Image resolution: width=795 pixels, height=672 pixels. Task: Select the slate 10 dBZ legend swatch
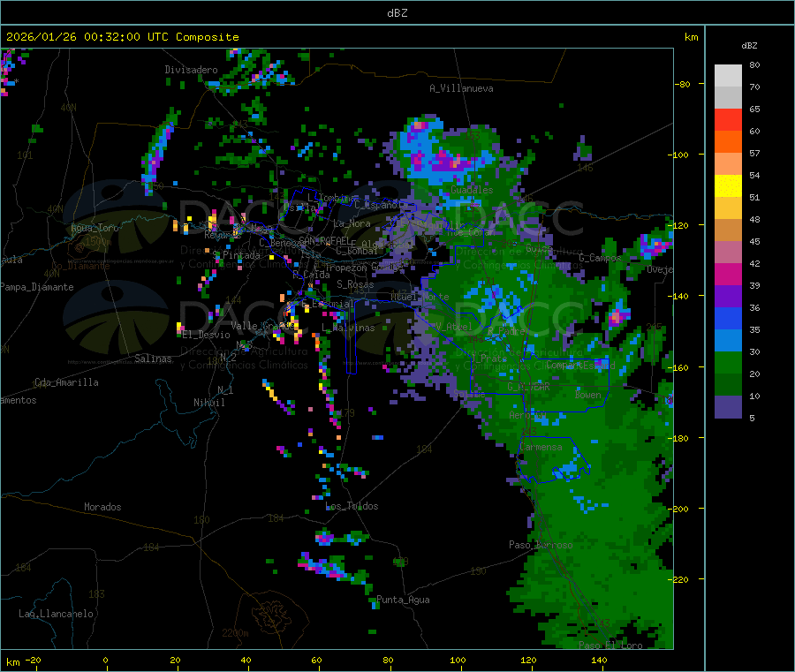click(728, 407)
